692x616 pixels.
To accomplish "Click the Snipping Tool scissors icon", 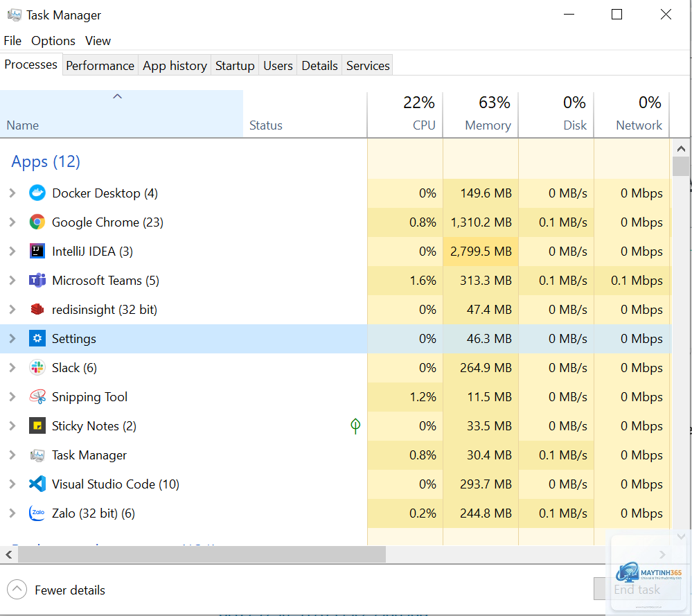I will tap(37, 397).
